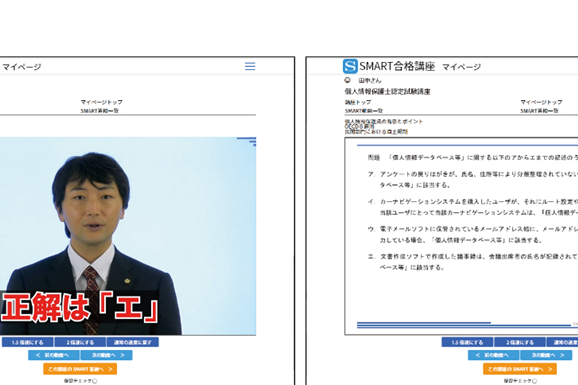Open OECD 8原則 breadcrumb link
The height and width of the screenshot is (385, 578).
(x=360, y=126)
